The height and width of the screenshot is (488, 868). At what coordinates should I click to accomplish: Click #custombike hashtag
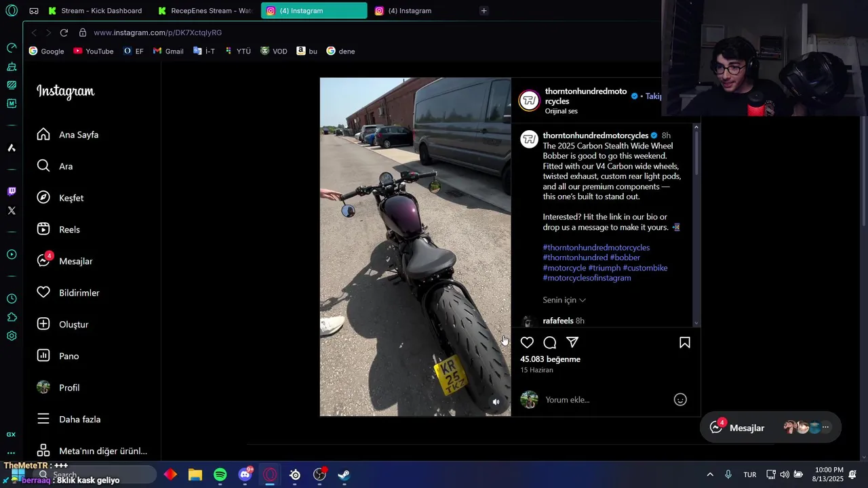click(645, 268)
